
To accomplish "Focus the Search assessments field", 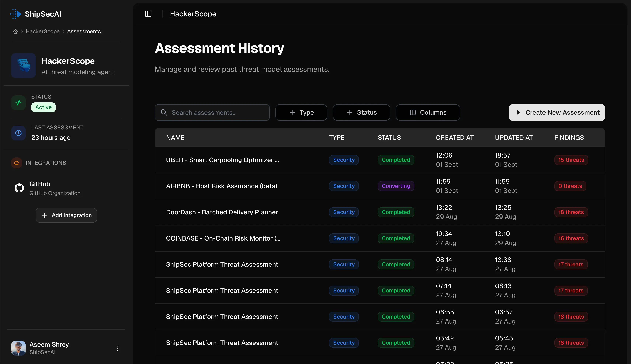I will (212, 112).
